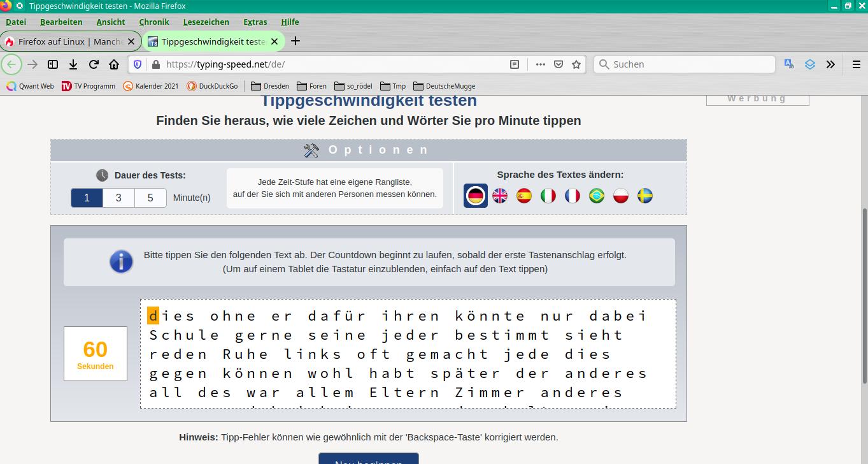Select the Tippgeschwindigkeit testen tab
Image resolution: width=868 pixels, height=464 pixels.
coord(213,41)
